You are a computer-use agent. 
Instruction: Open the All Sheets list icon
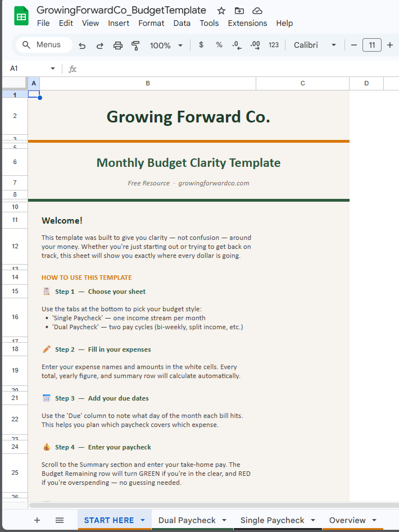60,520
